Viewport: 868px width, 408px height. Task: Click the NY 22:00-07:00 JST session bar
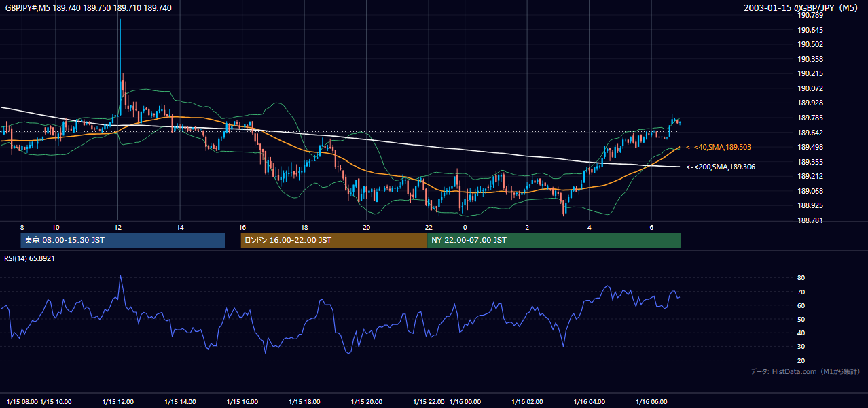tap(554, 240)
